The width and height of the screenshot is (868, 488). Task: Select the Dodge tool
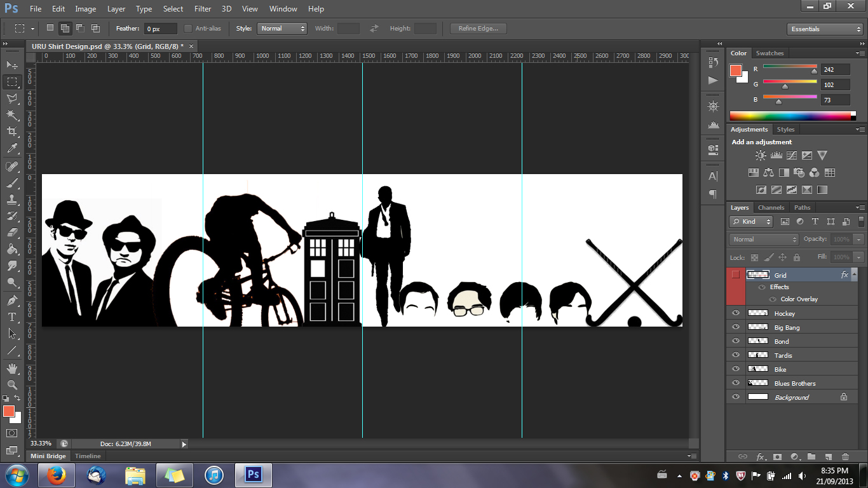pos(12,282)
